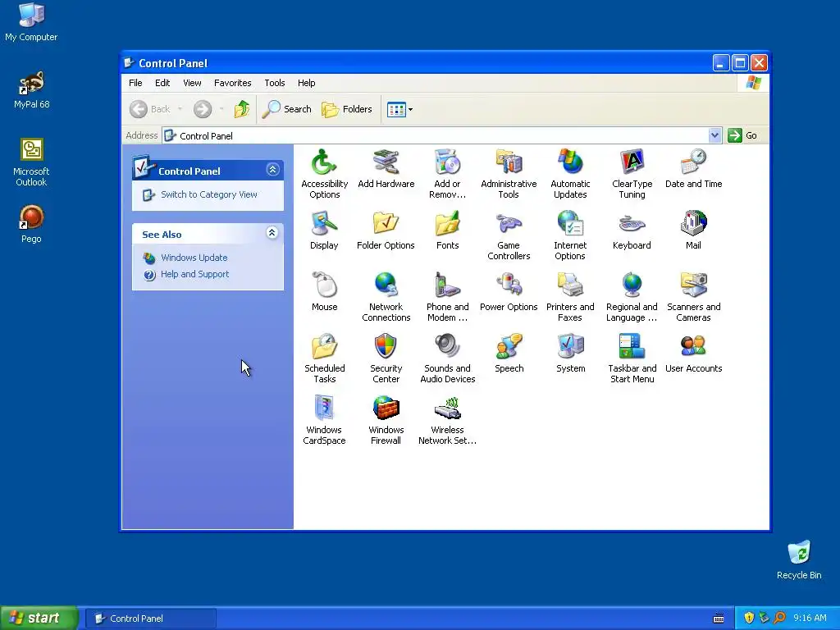Open Windows Firewall icon
The height and width of the screenshot is (630, 840).
point(386,409)
